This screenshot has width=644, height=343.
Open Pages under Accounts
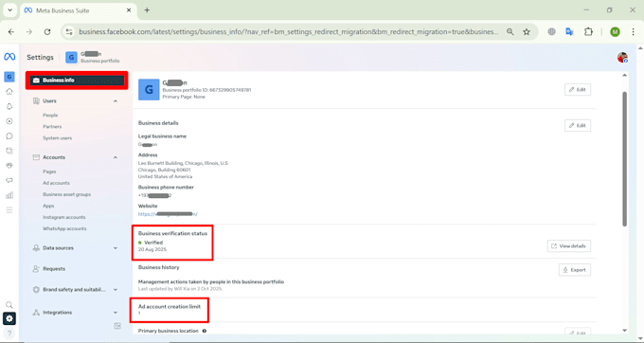[49, 171]
